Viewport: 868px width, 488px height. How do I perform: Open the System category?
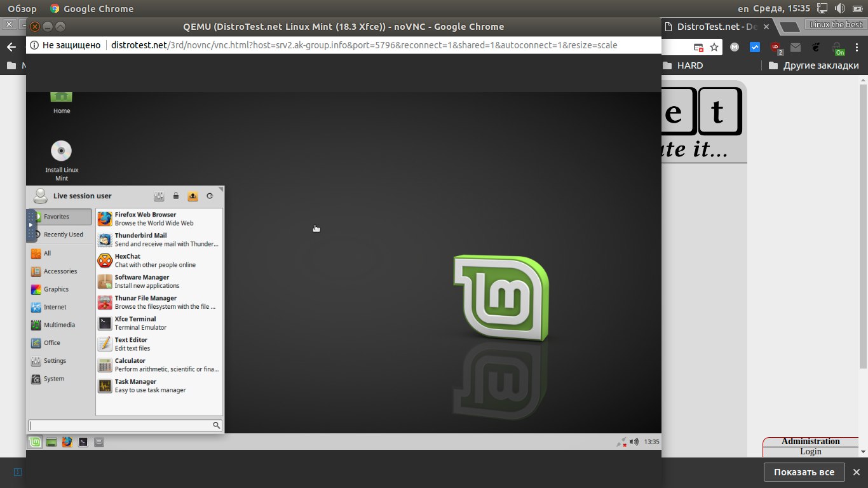tap(61, 379)
